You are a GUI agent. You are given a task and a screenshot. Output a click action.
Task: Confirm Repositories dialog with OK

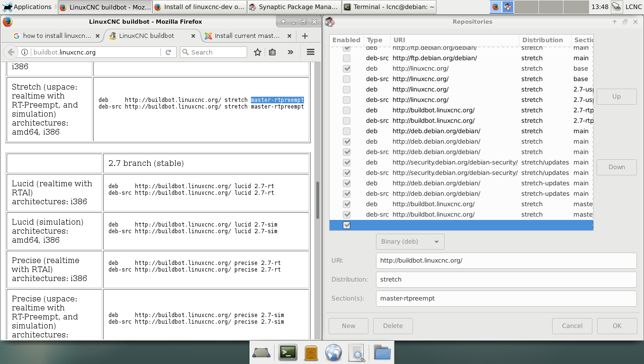(617, 326)
